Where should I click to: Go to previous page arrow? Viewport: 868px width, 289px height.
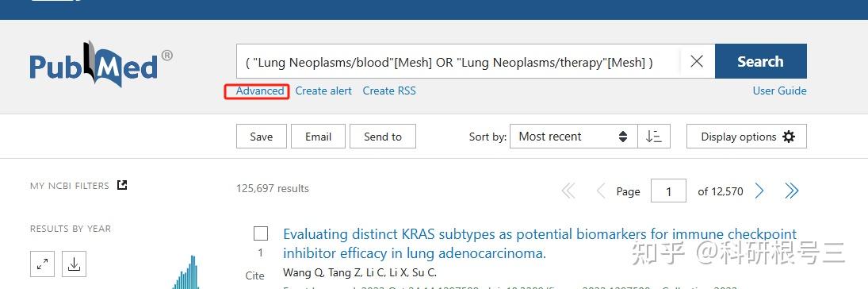coord(600,191)
